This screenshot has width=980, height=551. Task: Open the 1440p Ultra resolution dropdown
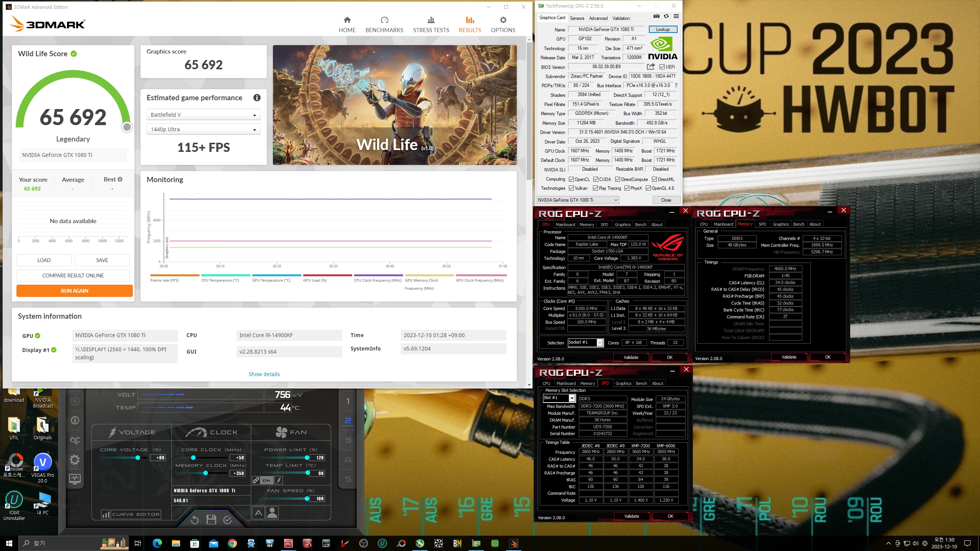(203, 129)
